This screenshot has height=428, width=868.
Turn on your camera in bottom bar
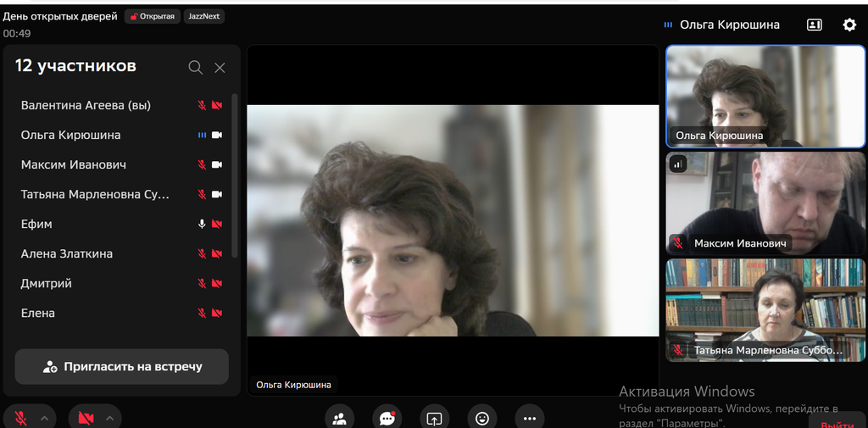click(85, 418)
